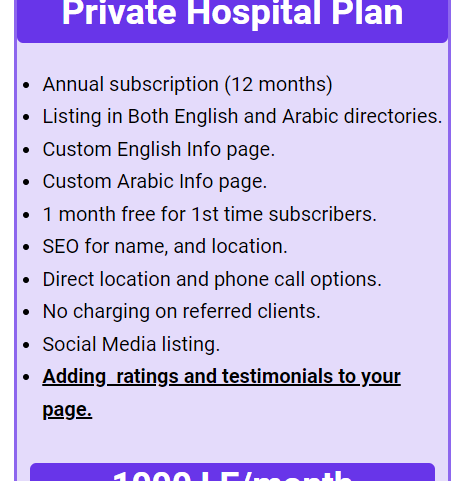The image size is (459, 481).
Task: Select 'No charging on referred clients' item
Action: (x=181, y=312)
